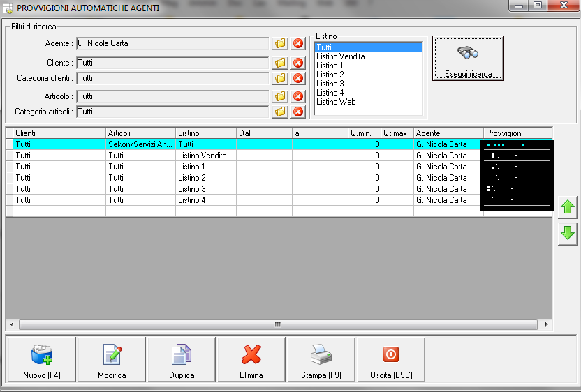
Task: Exit window with Uscita (ESC)
Action: pos(391,359)
